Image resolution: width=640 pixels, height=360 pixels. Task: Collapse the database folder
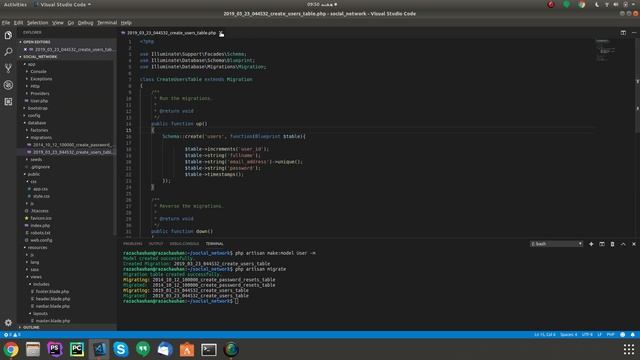pos(37,123)
